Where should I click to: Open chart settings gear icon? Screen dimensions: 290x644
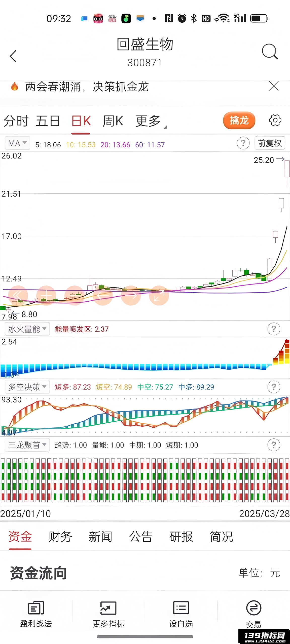click(275, 120)
